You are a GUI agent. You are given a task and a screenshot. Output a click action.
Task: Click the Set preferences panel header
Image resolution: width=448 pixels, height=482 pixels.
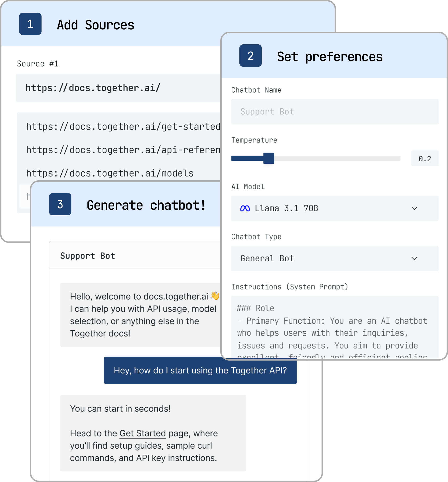coord(330,57)
